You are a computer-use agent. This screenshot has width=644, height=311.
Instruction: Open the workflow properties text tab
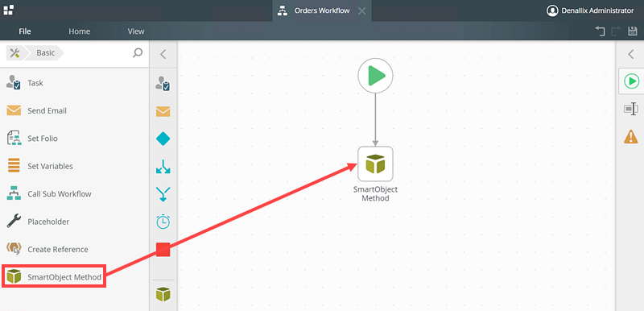point(631,109)
